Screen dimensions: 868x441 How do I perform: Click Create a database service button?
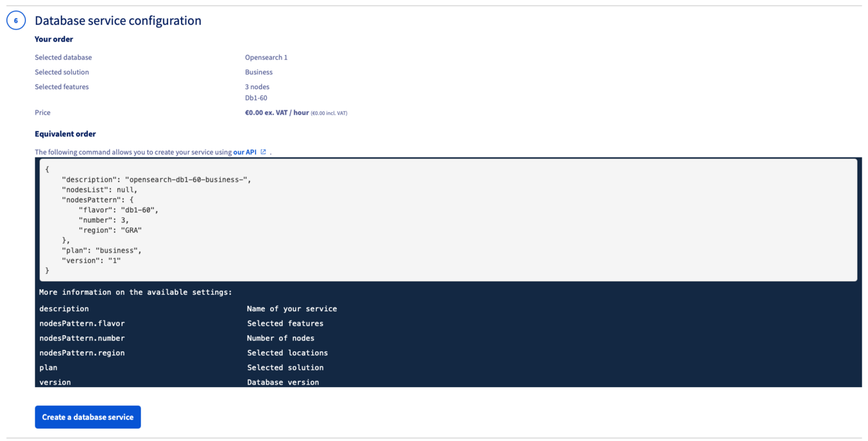(88, 417)
